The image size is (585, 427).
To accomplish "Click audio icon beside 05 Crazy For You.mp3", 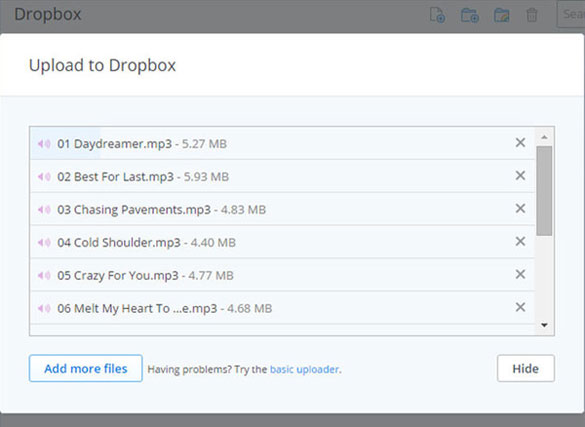I will [44, 275].
